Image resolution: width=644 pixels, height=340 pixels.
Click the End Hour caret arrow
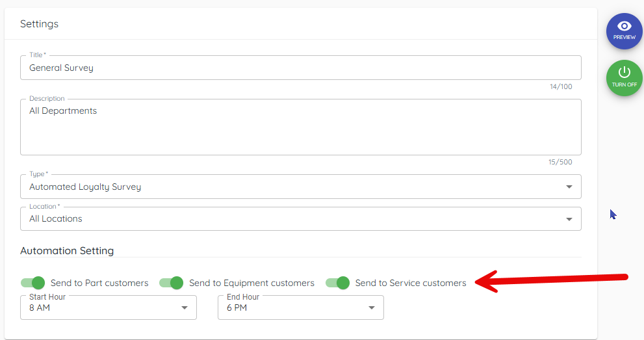point(372,308)
